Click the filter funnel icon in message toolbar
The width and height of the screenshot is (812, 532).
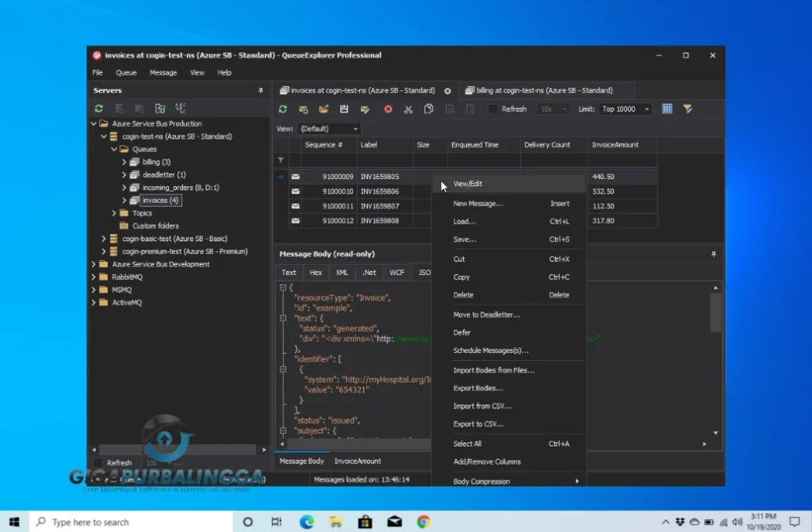point(688,109)
